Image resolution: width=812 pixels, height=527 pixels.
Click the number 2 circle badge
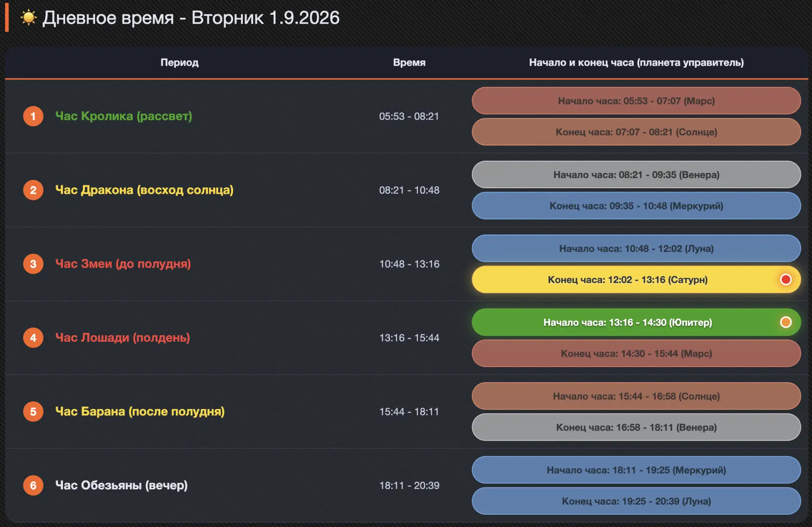(x=33, y=190)
